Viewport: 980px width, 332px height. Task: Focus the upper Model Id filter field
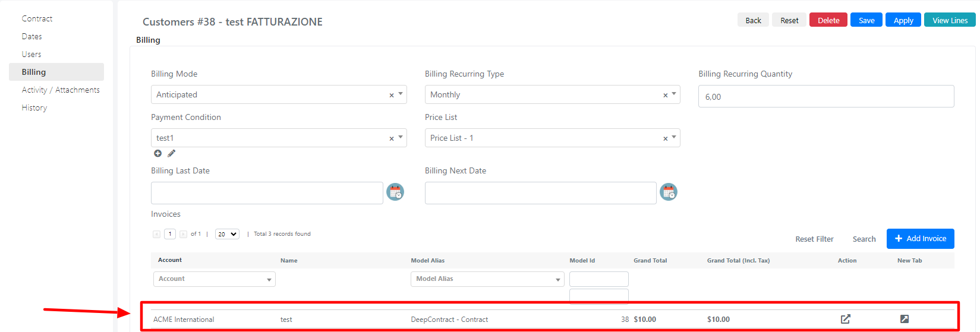pyautogui.click(x=598, y=279)
